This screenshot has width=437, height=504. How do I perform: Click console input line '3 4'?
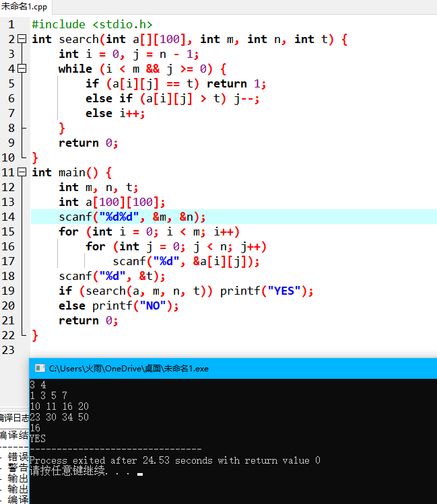pos(38,385)
